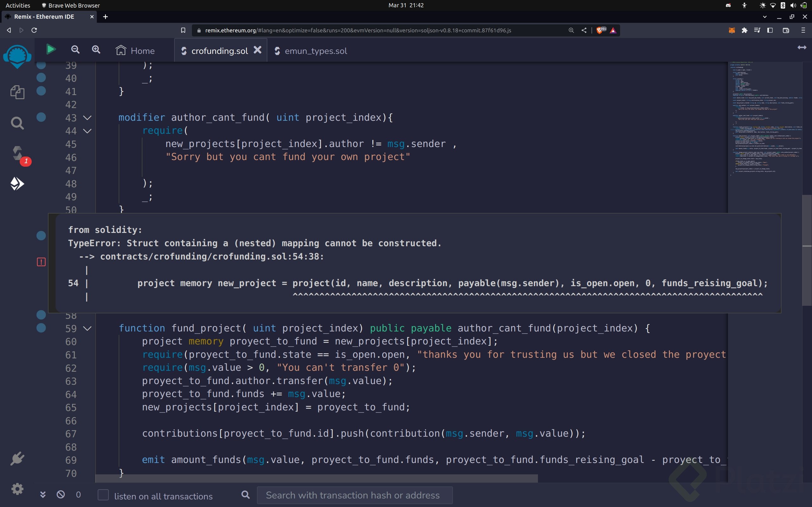The width and height of the screenshot is (812, 507).
Task: Run the active script with the play icon
Action: pyautogui.click(x=50, y=49)
